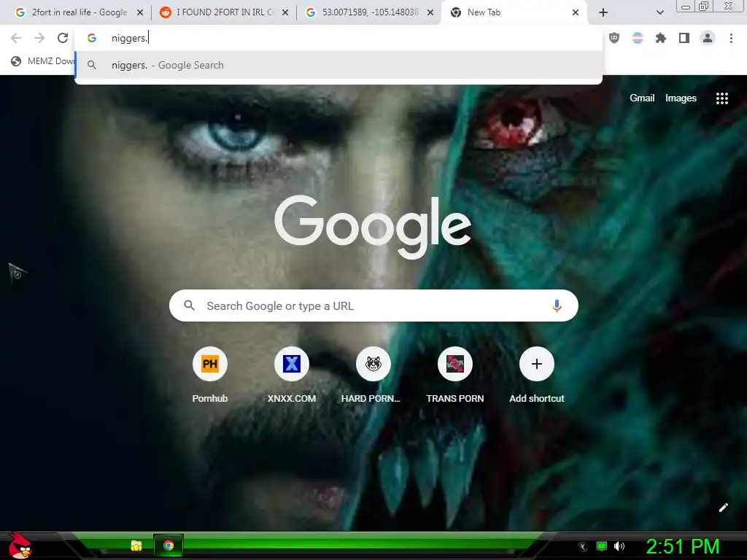Go forward with the forward arrow
The height and width of the screenshot is (560, 747).
tap(39, 38)
